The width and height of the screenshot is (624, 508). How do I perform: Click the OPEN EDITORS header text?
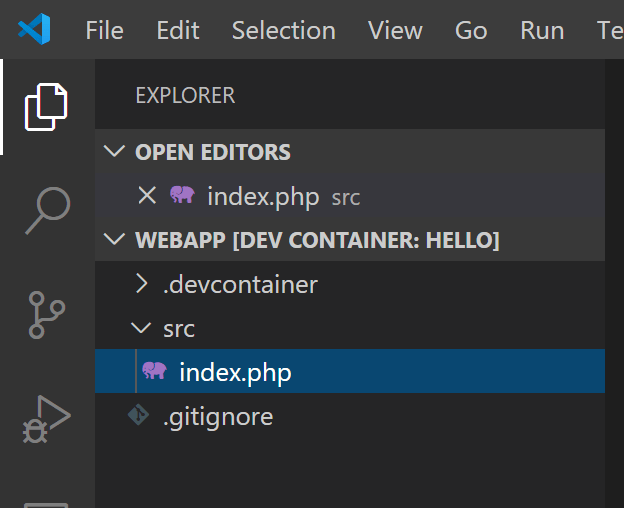click(213, 152)
